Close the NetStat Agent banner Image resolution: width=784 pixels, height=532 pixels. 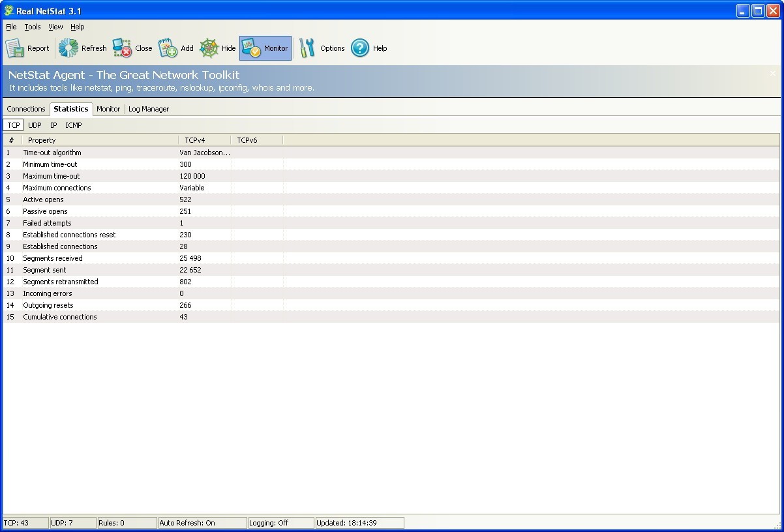774,74
